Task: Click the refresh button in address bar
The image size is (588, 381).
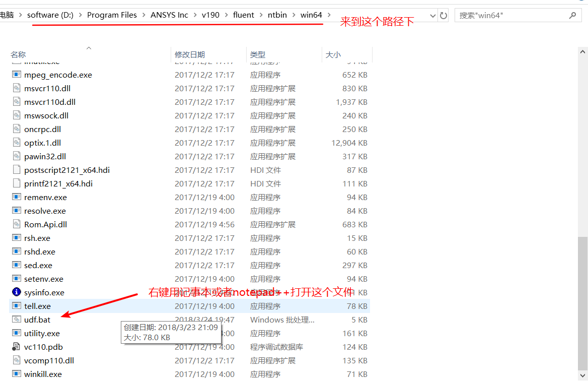Action: coord(444,15)
